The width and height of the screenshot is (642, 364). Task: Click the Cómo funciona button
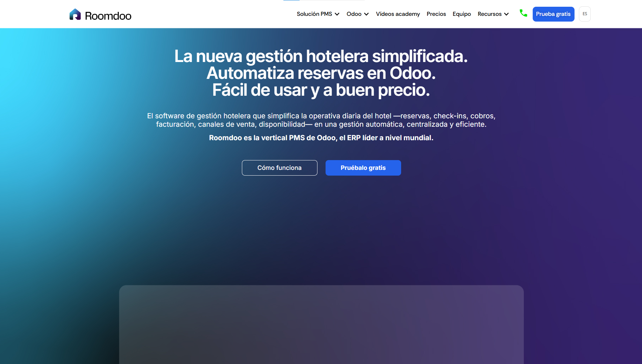pyautogui.click(x=279, y=168)
